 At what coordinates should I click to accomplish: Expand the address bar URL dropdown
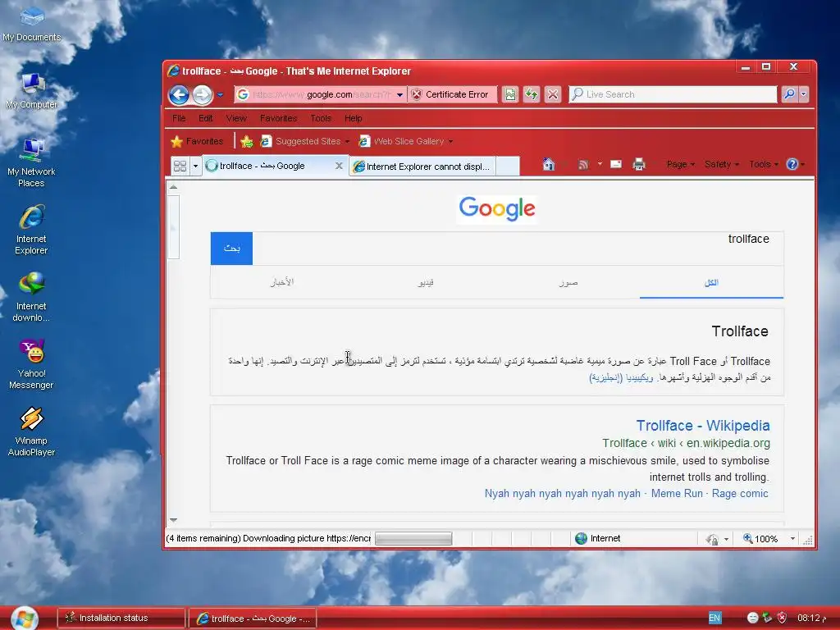click(399, 95)
